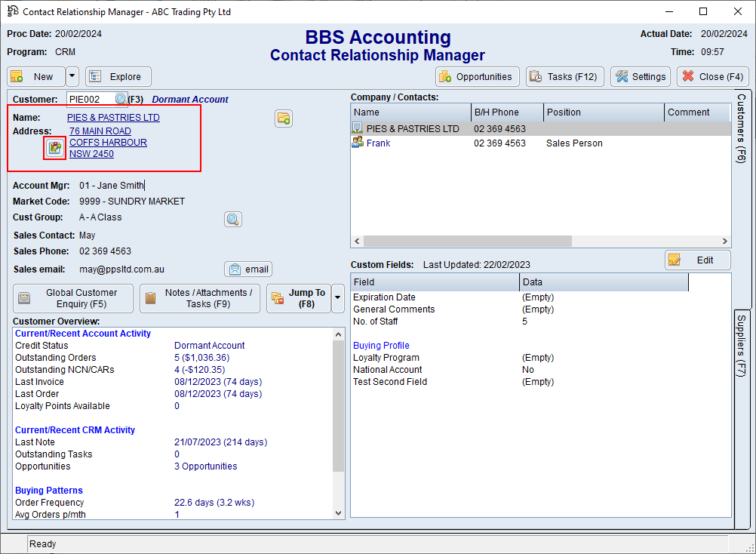This screenshot has height=554, width=756.
Task: Click the Customer code input field
Action: (x=89, y=99)
